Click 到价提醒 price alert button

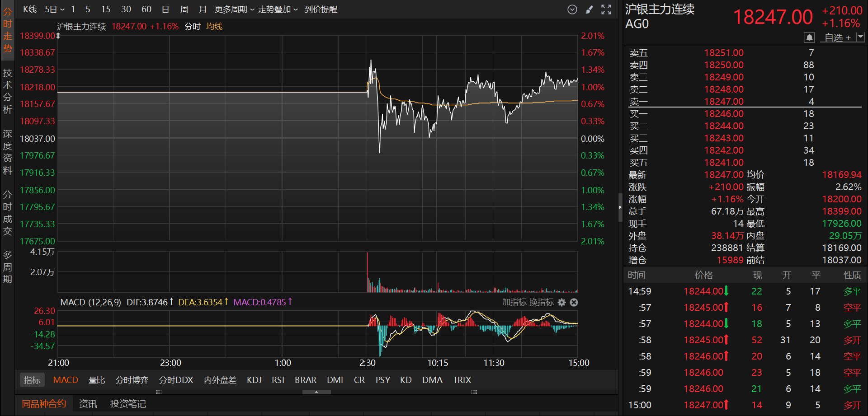[321, 9]
